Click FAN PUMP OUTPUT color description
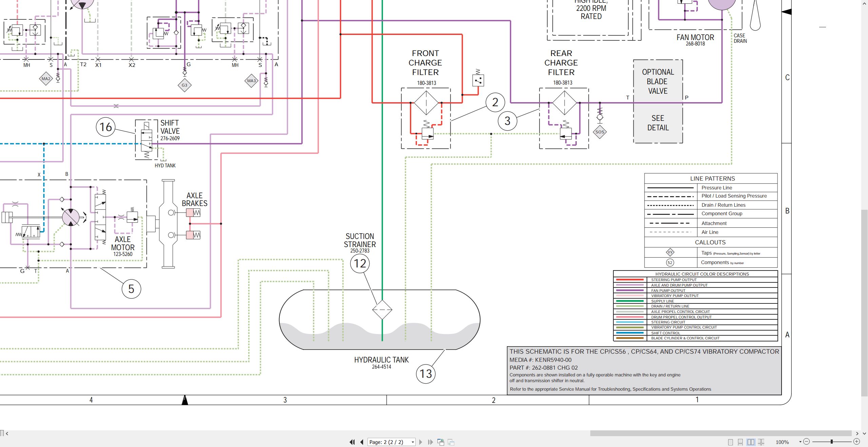 click(668, 291)
